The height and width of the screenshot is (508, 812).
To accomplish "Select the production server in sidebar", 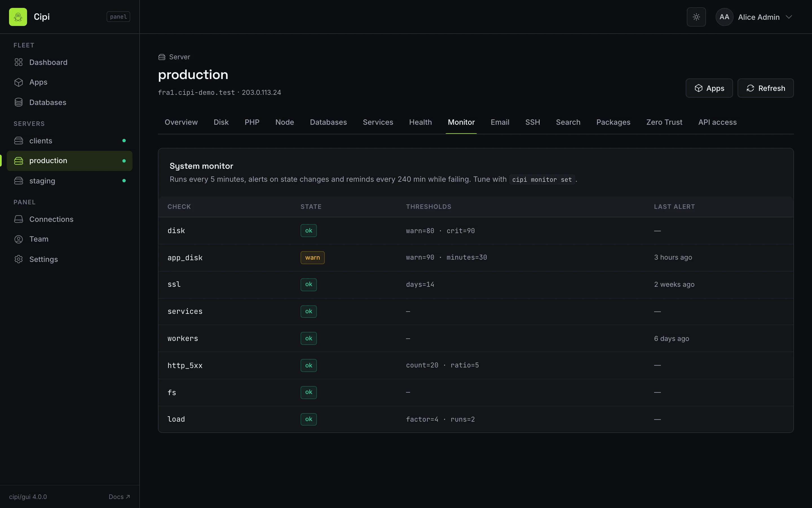I will [x=69, y=161].
